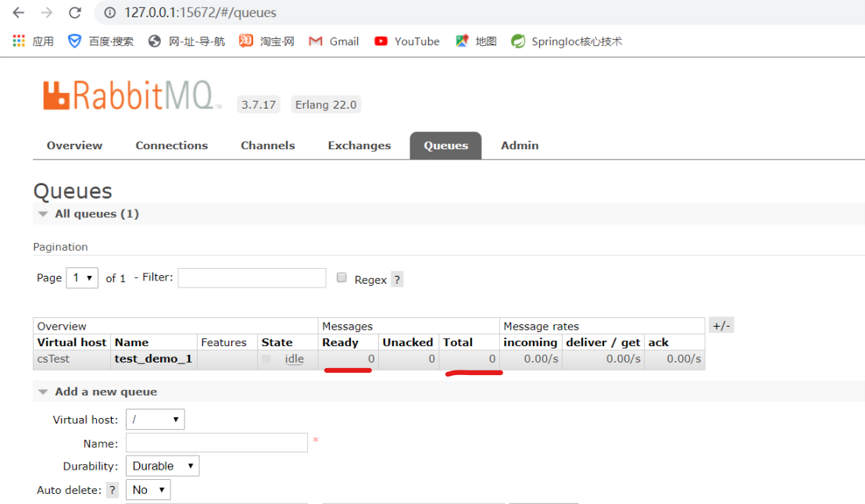Open the SpringIoc核心技术 bookmark
This screenshot has height=504, width=865.
566,41
